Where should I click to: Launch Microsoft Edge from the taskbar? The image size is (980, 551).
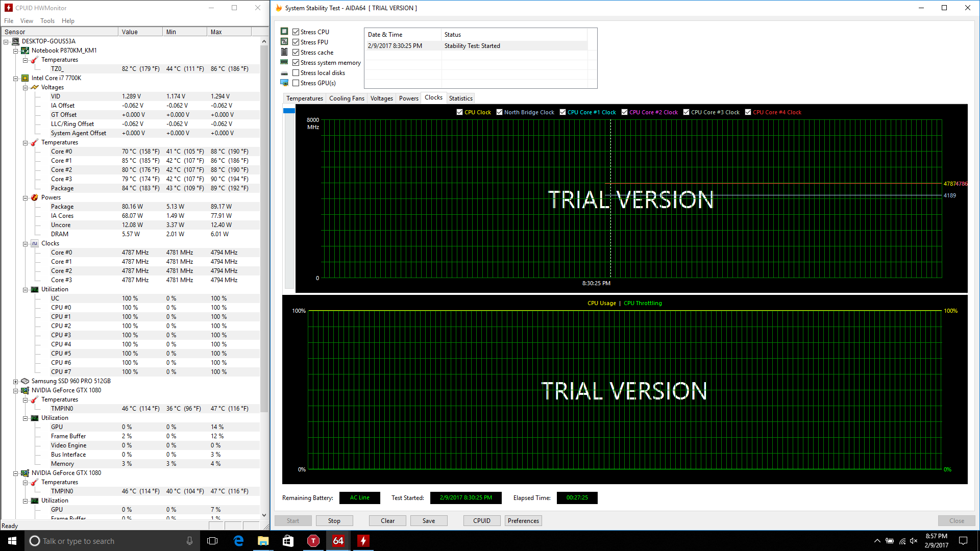pyautogui.click(x=238, y=541)
